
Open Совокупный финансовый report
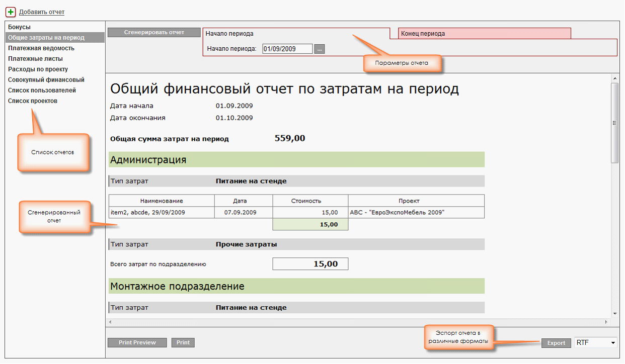click(x=46, y=80)
